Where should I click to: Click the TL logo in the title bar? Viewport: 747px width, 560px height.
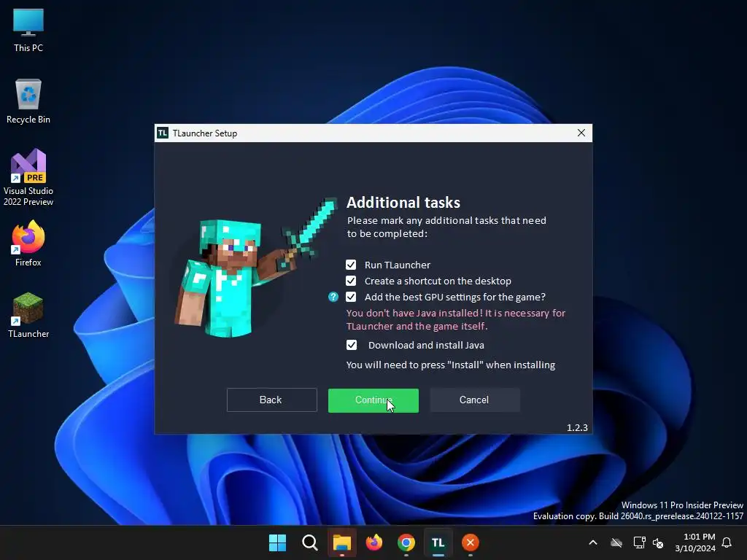[163, 133]
